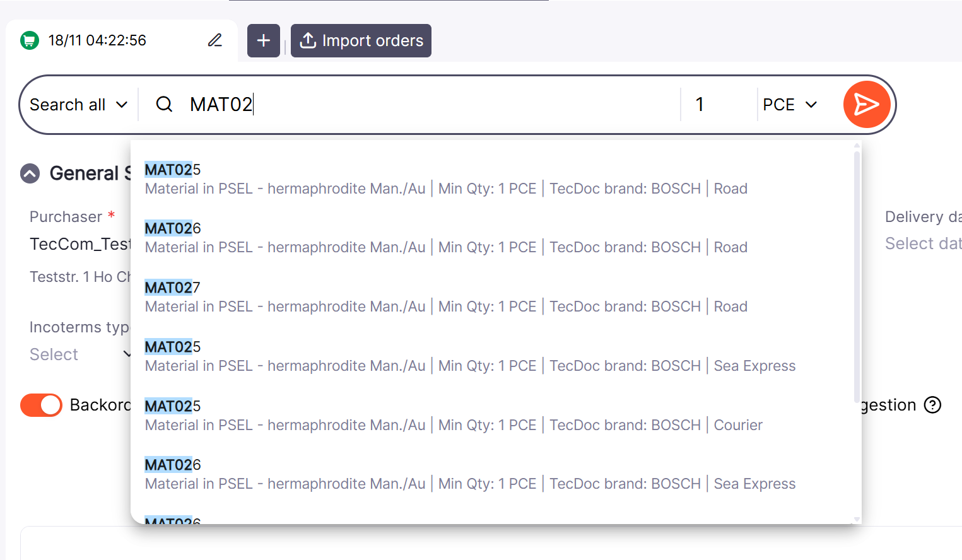Click the upload icon in Import orders button
This screenshot has width=962, height=560.
tap(307, 40)
